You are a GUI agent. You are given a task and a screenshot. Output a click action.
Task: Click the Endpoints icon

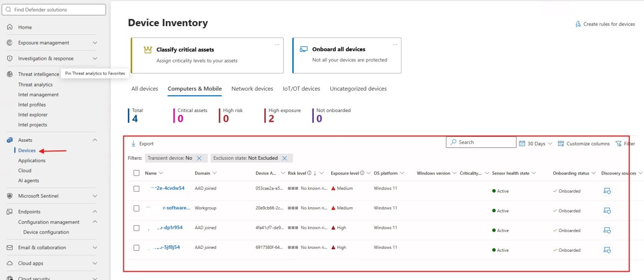tap(10, 211)
